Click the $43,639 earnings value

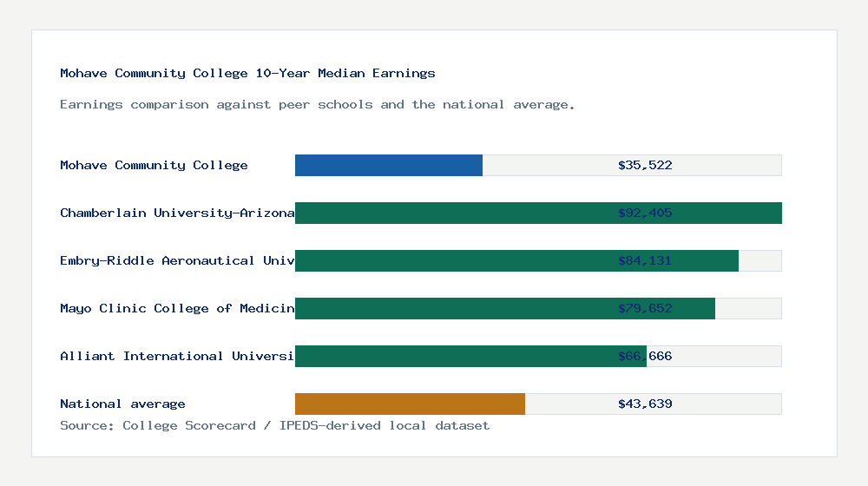[x=645, y=404]
